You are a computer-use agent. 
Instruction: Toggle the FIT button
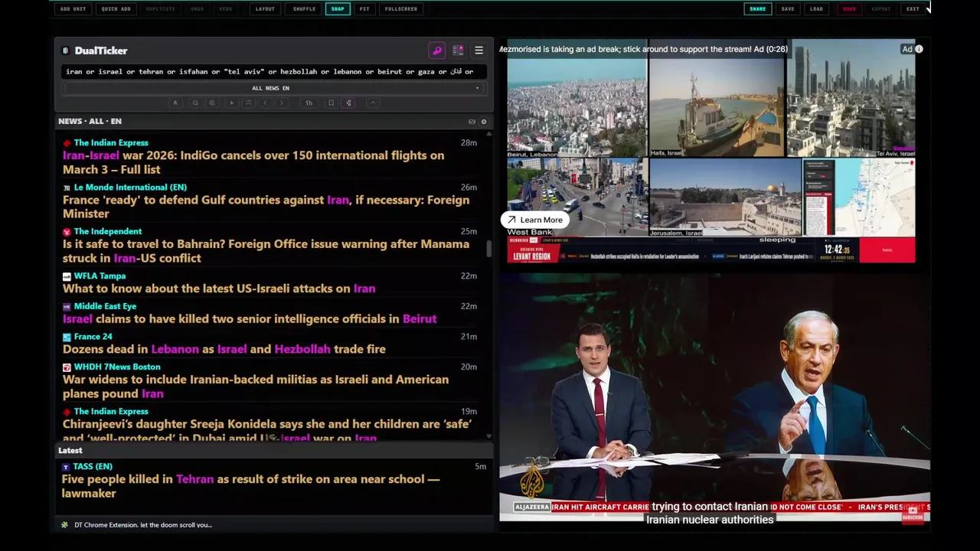(x=364, y=9)
